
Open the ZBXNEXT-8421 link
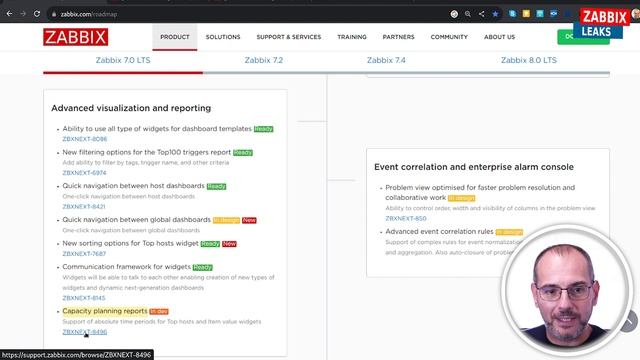click(x=84, y=207)
